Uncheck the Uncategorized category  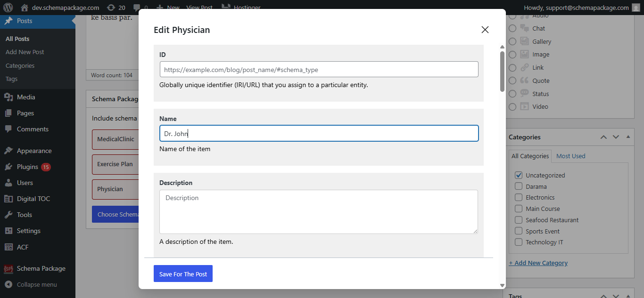[519, 175]
